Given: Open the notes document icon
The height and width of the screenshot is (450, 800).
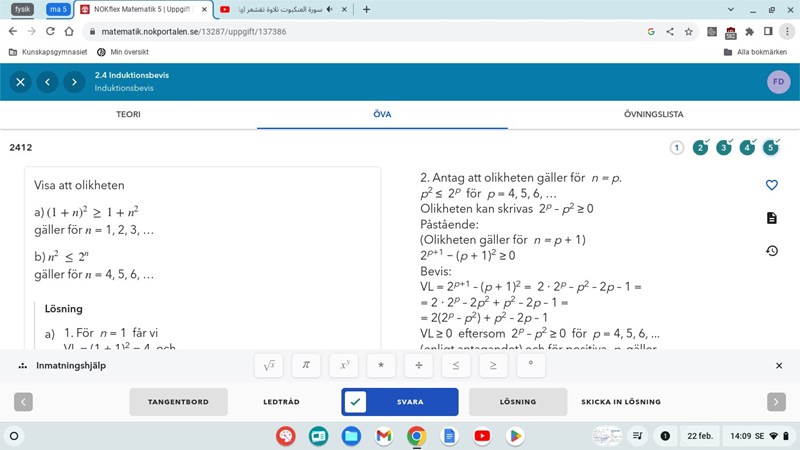Looking at the screenshot, I should pyautogui.click(x=771, y=218).
